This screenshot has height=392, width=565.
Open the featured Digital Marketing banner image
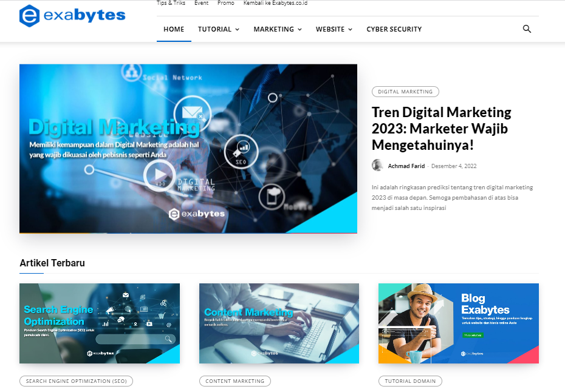pyautogui.click(x=188, y=149)
